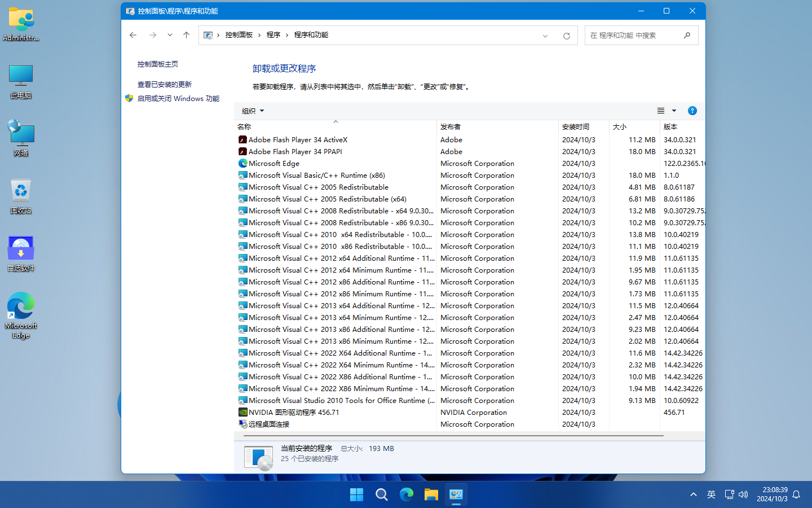Open the 组织 menu
This screenshot has width=812, height=508.
click(253, 111)
